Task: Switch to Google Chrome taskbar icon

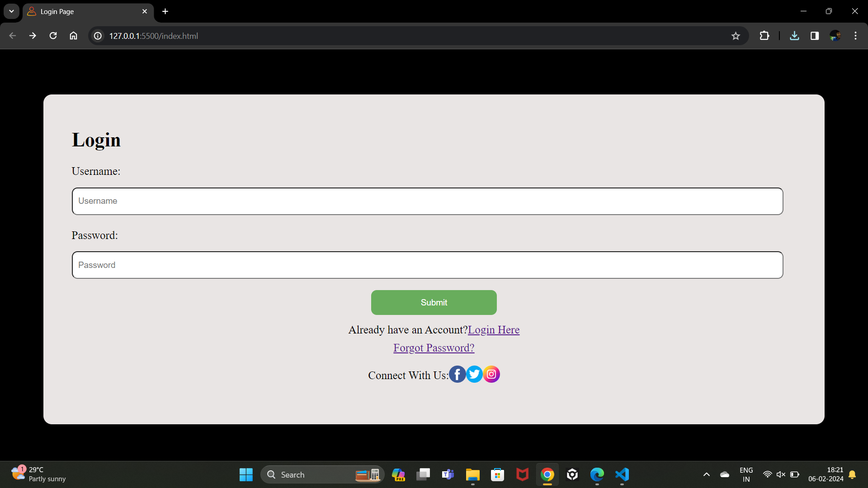Action: click(x=547, y=474)
